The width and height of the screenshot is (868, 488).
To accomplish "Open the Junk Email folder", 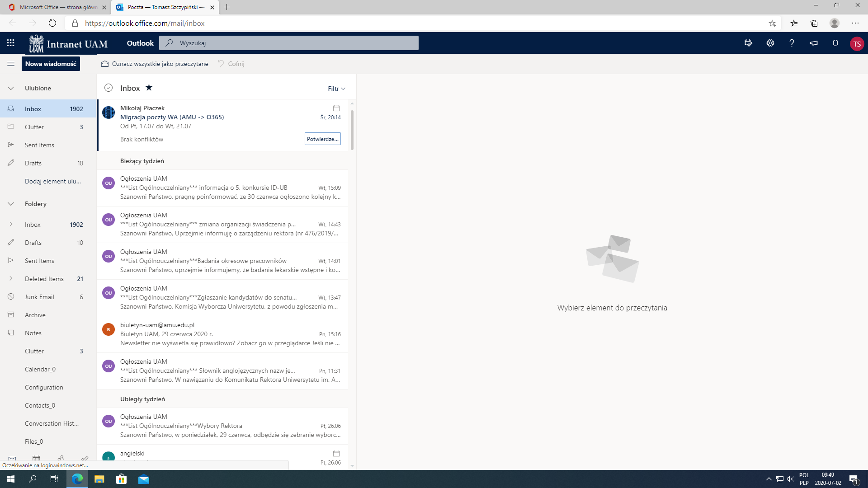I will [39, 297].
